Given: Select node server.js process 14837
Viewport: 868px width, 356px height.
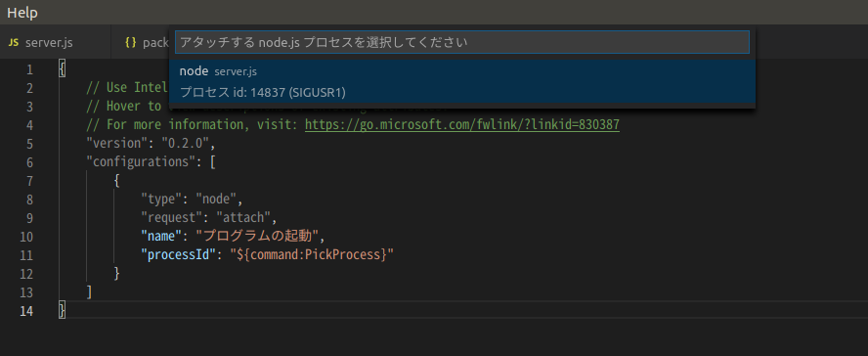Looking at the screenshot, I should [x=462, y=81].
